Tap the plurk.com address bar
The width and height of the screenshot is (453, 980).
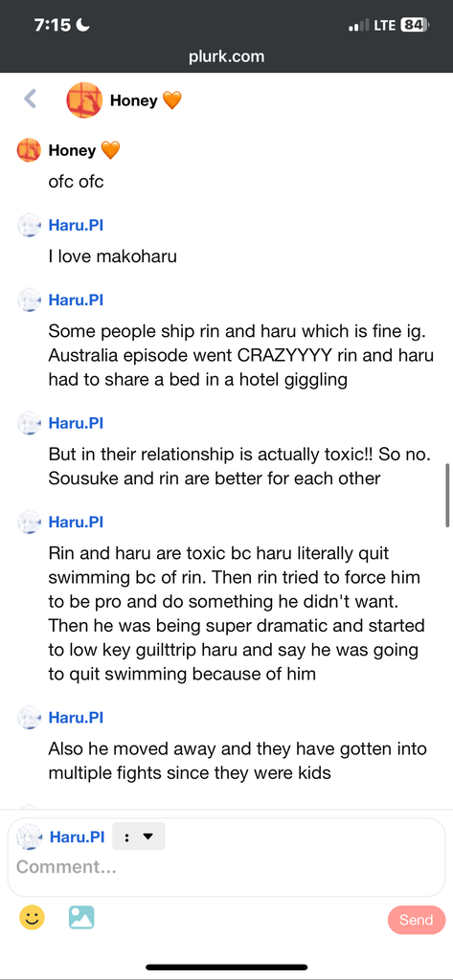tap(226, 56)
